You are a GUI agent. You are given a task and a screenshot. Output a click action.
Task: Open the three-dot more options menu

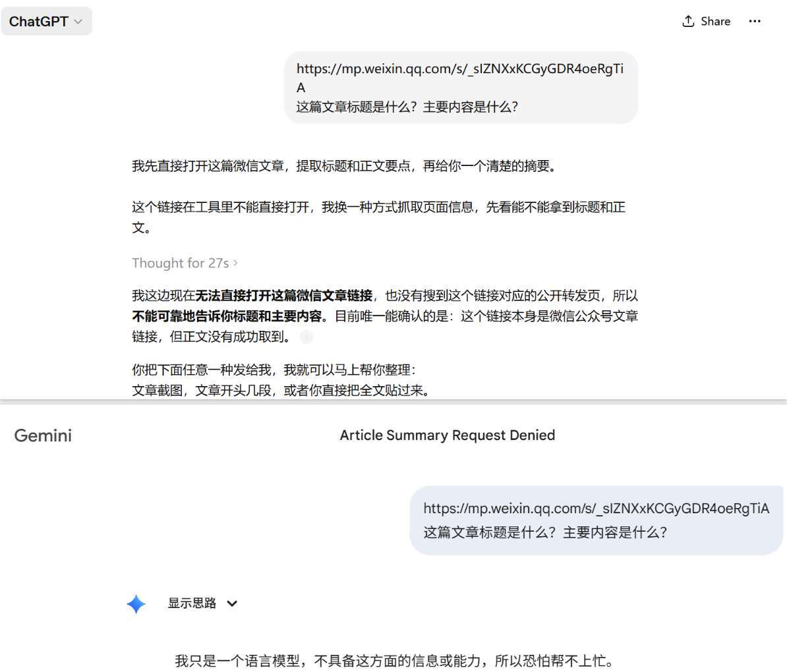[x=755, y=22]
